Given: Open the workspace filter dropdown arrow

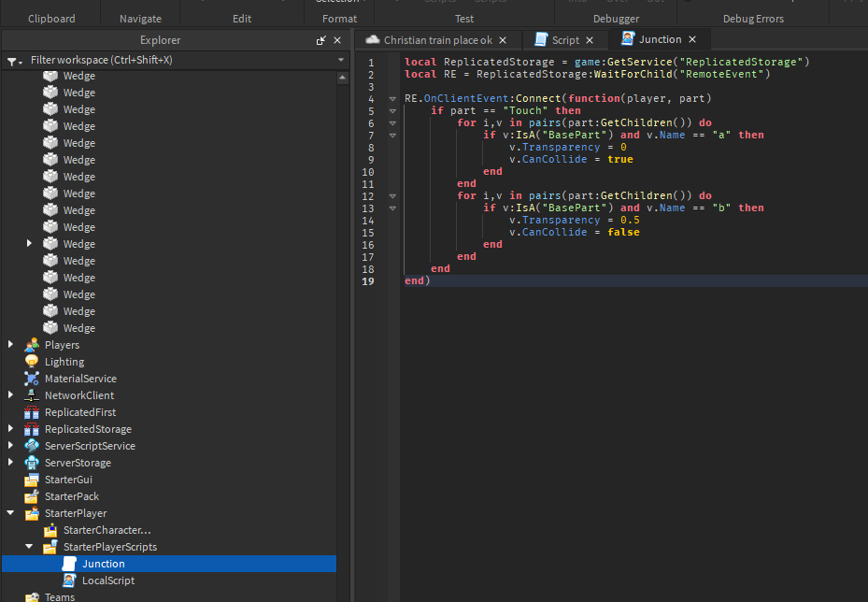Looking at the screenshot, I should tap(340, 59).
